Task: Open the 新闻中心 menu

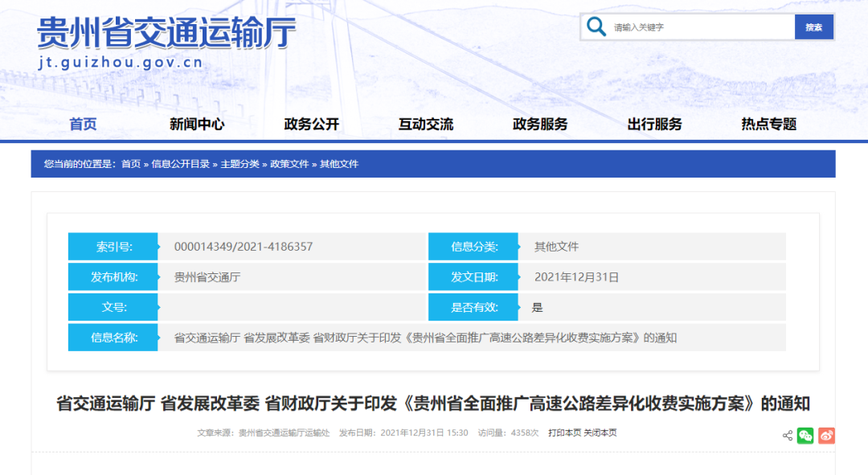Action: [x=197, y=124]
